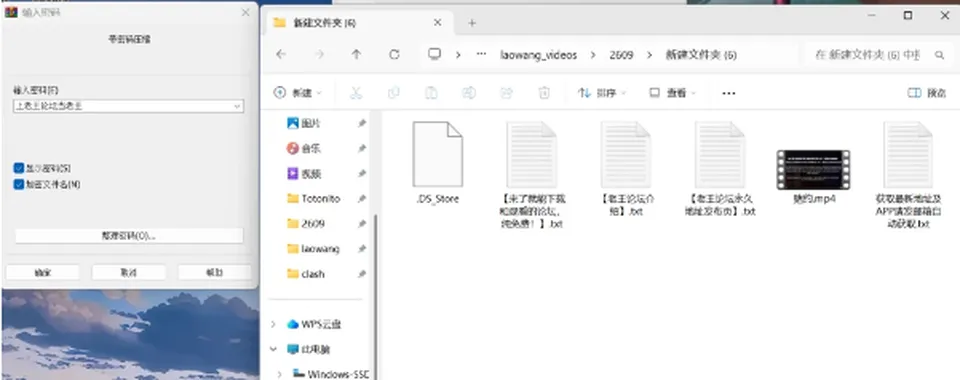Open the toolbar See more ellipsis menu

click(728, 93)
